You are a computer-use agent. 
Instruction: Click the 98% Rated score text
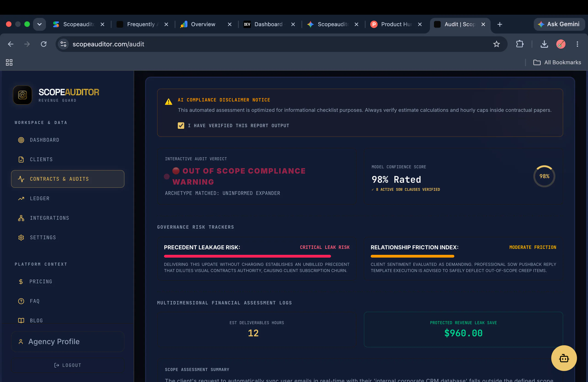[396, 180]
